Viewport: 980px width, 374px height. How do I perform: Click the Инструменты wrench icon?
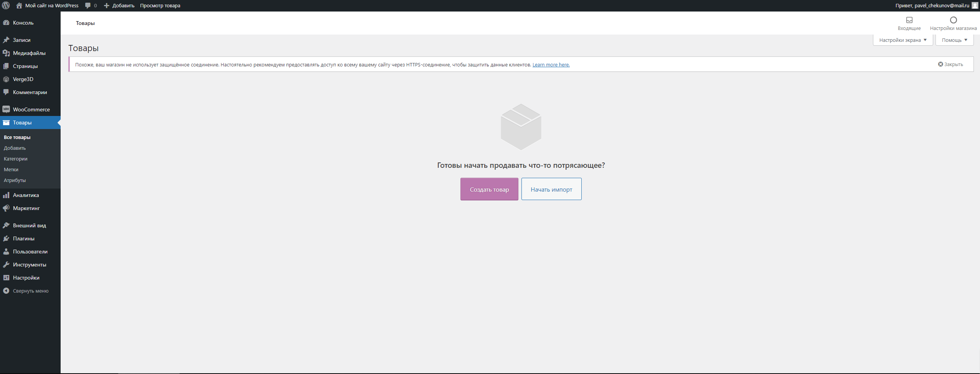click(x=6, y=265)
